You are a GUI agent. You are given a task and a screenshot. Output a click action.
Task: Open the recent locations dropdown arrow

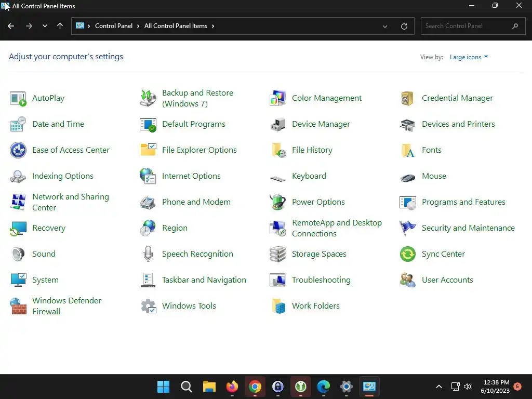[x=45, y=26]
